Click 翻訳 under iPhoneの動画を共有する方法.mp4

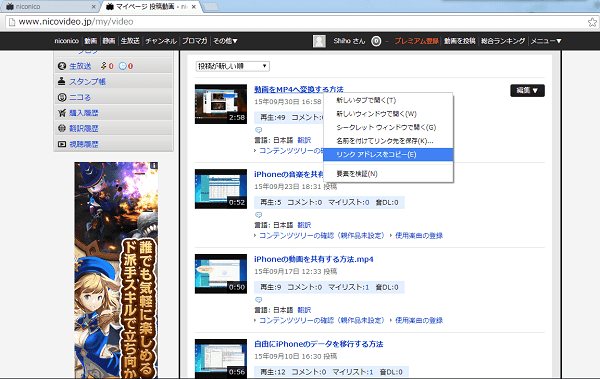pyautogui.click(x=304, y=310)
